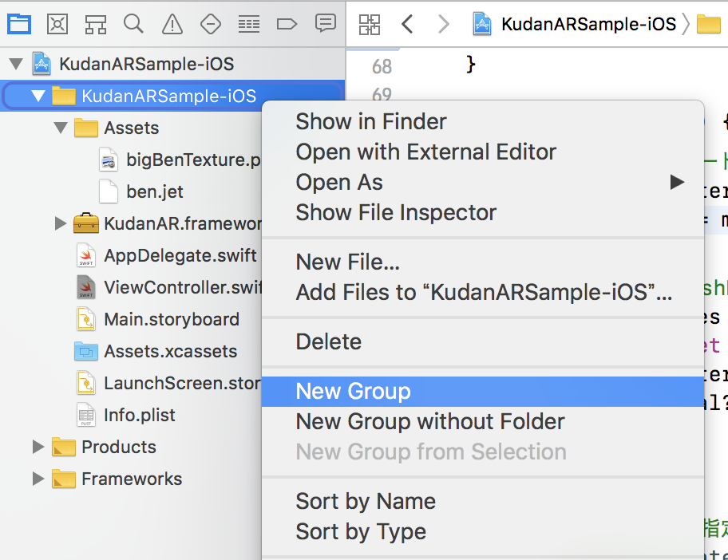
Task: Expand the KudanAR.framework item
Action: pyautogui.click(x=61, y=223)
